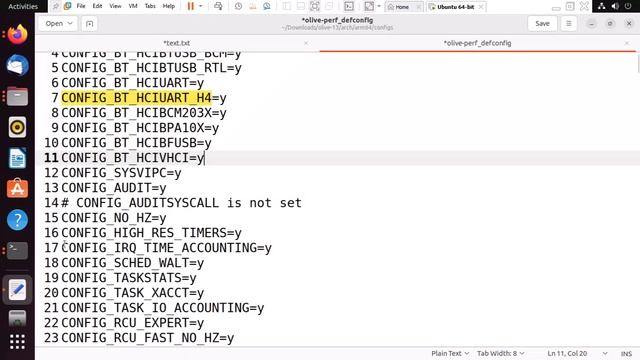Screen dimensions: 640x360
Task: Expand the VMware pause power dropdown
Action: coord(200,6)
